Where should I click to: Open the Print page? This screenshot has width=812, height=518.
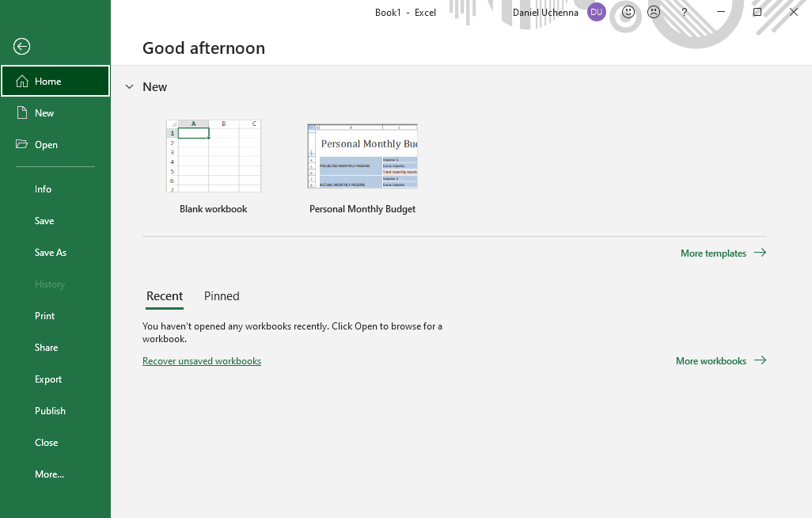(45, 316)
